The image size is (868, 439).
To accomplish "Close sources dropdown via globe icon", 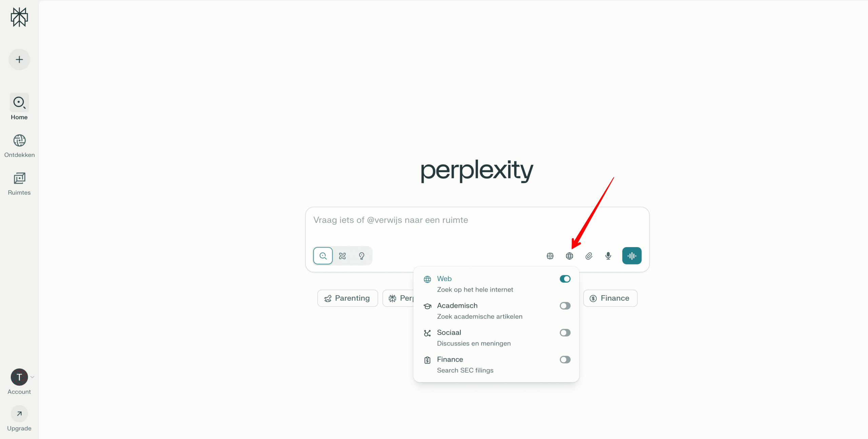I will pos(570,256).
